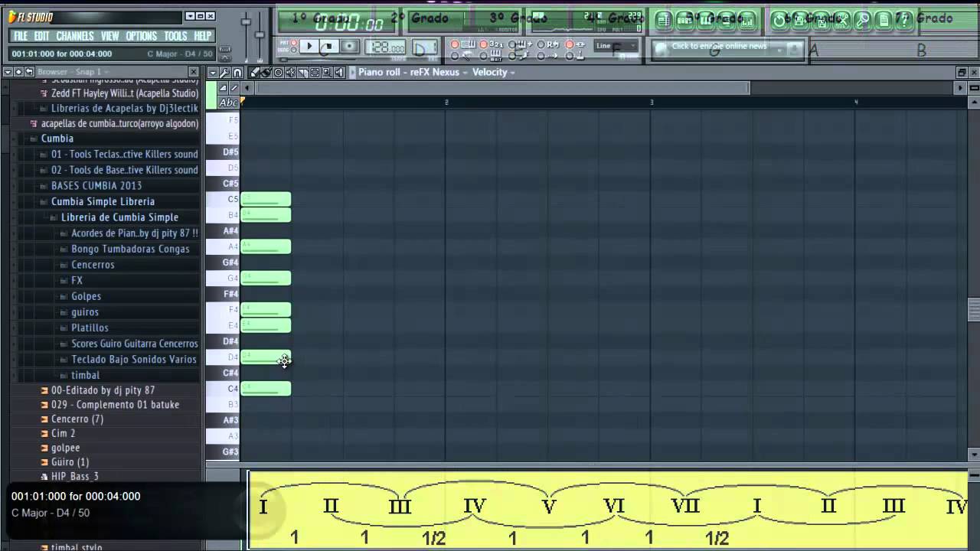Viewport: 980px width, 551px height.
Task: Select the Slice tool in piano roll
Action: pyautogui.click(x=302, y=72)
